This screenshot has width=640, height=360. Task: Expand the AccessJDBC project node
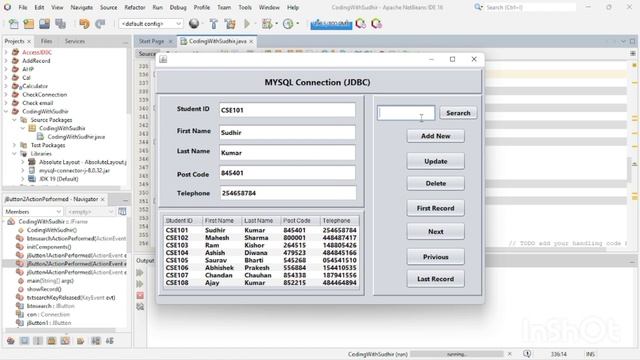click(6, 52)
